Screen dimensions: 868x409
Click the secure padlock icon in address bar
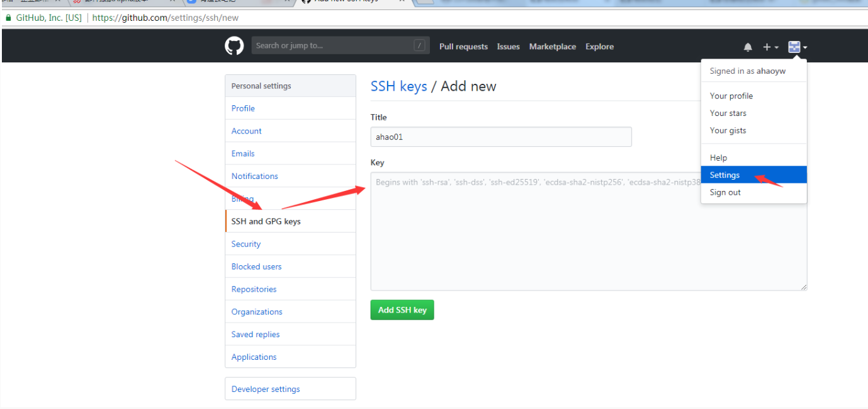[8, 18]
